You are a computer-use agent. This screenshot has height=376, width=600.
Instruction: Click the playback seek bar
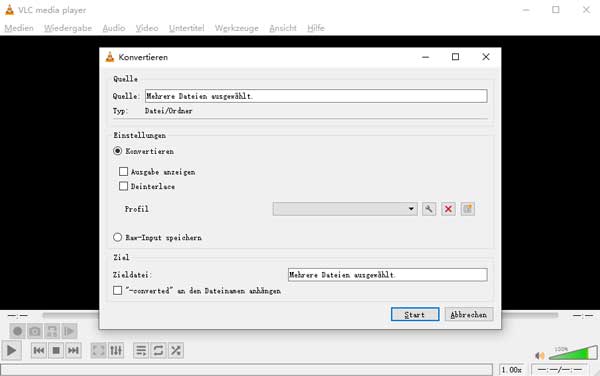pos(300,315)
